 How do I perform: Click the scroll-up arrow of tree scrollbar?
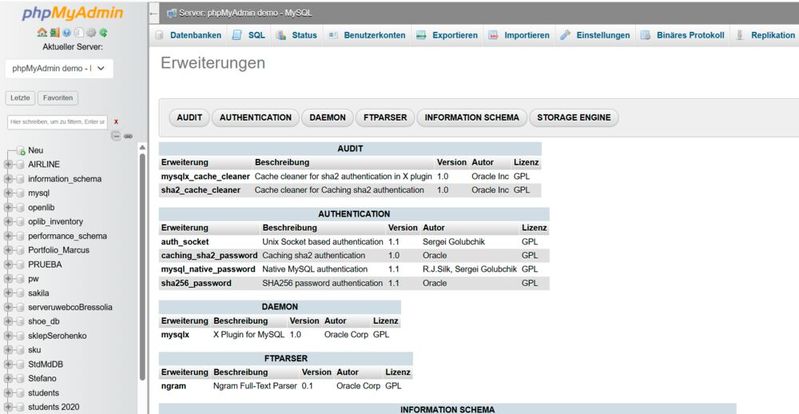tap(142, 147)
